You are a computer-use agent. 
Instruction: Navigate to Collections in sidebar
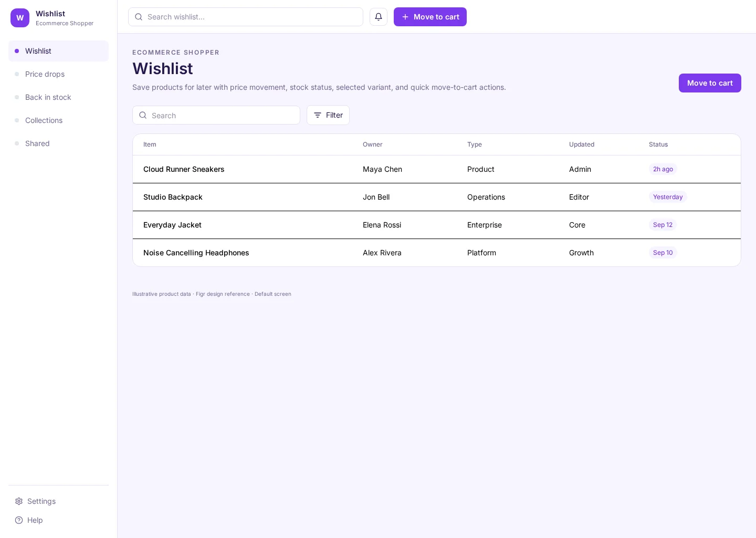pos(58,120)
